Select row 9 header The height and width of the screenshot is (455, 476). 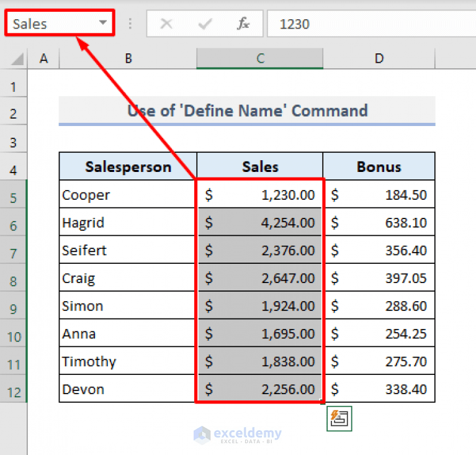tap(14, 305)
